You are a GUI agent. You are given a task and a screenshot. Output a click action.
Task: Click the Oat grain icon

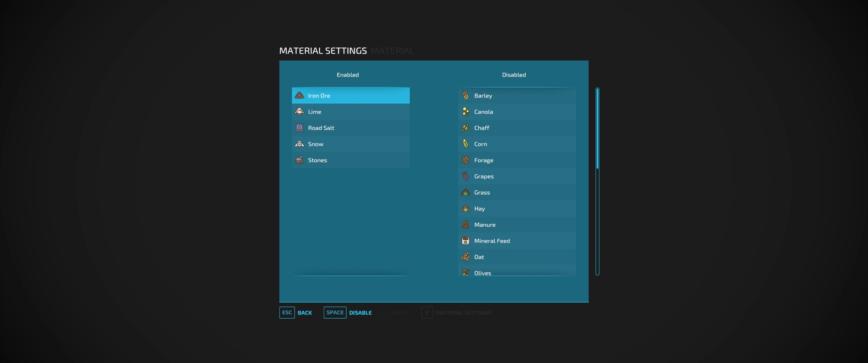click(x=466, y=257)
